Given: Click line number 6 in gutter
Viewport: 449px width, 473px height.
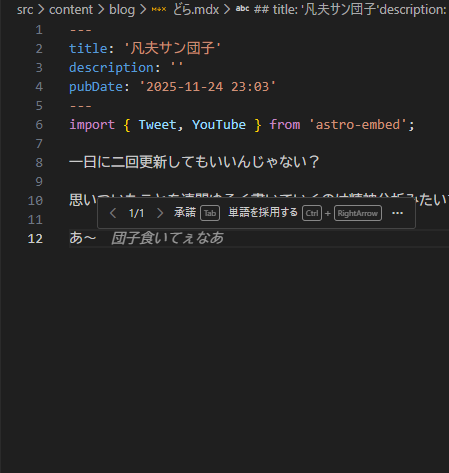Looking at the screenshot, I should click(39, 125).
